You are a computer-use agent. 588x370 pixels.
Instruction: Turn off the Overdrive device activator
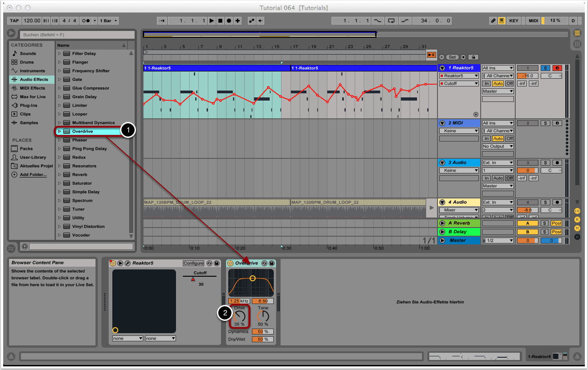230,263
